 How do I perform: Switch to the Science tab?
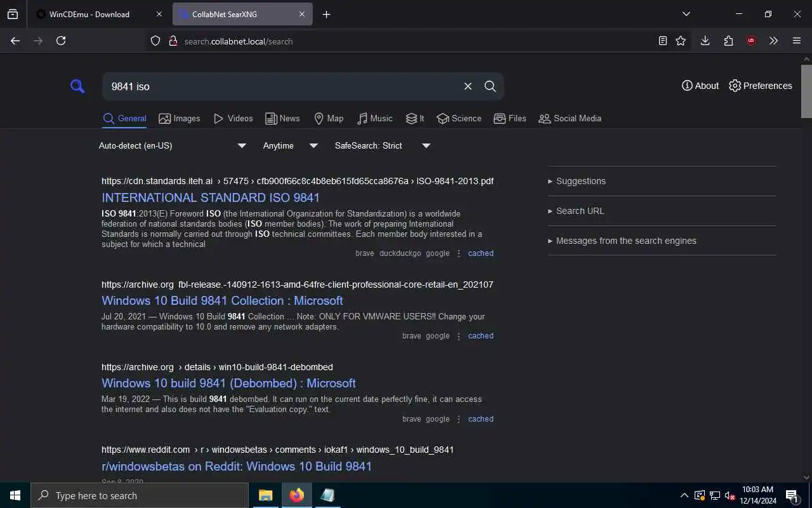459,119
